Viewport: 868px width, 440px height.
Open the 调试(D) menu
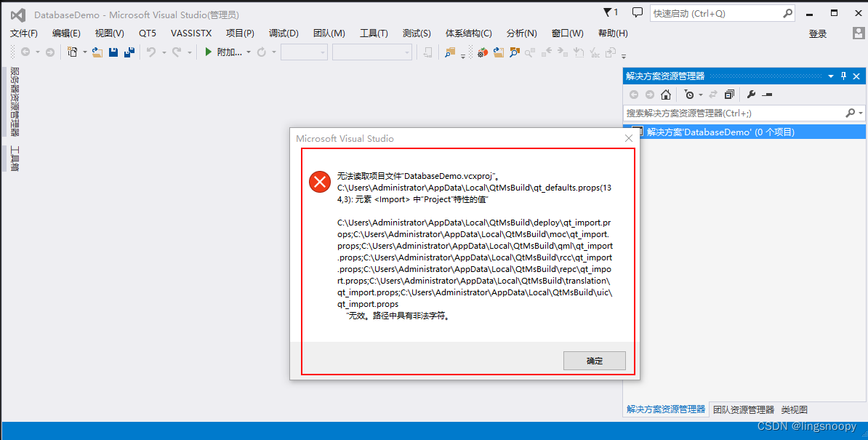pyautogui.click(x=284, y=33)
